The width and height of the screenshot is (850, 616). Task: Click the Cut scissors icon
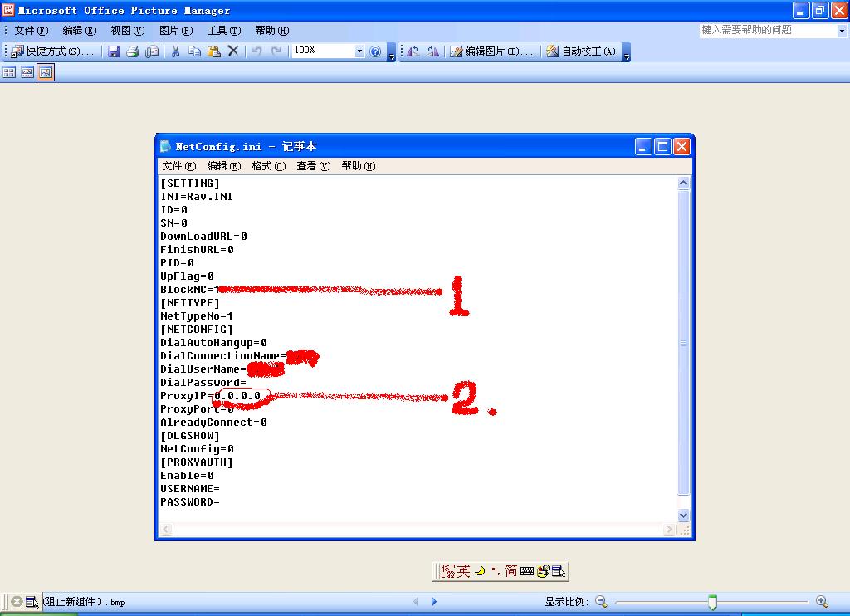tap(175, 51)
